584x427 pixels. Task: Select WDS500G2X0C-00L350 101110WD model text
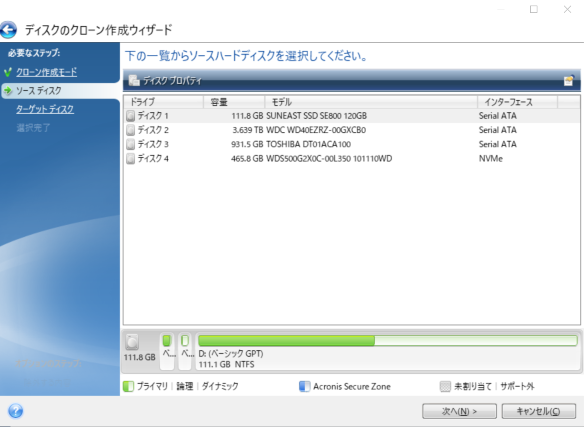[x=329, y=159]
